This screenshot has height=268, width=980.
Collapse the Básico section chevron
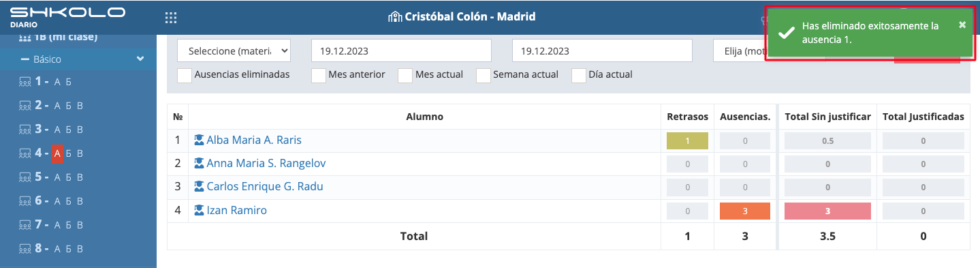[140, 59]
